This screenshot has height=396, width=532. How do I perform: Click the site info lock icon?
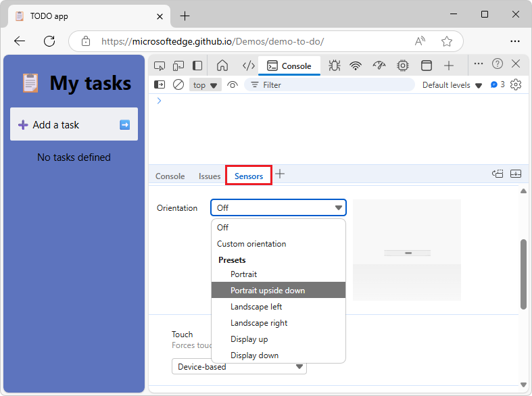[x=86, y=41]
